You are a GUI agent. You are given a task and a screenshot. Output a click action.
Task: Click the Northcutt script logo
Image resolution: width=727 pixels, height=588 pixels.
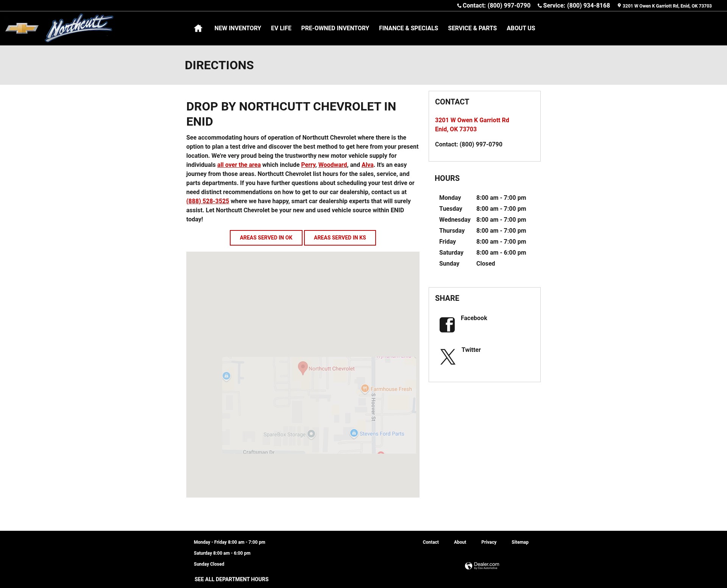(79, 28)
